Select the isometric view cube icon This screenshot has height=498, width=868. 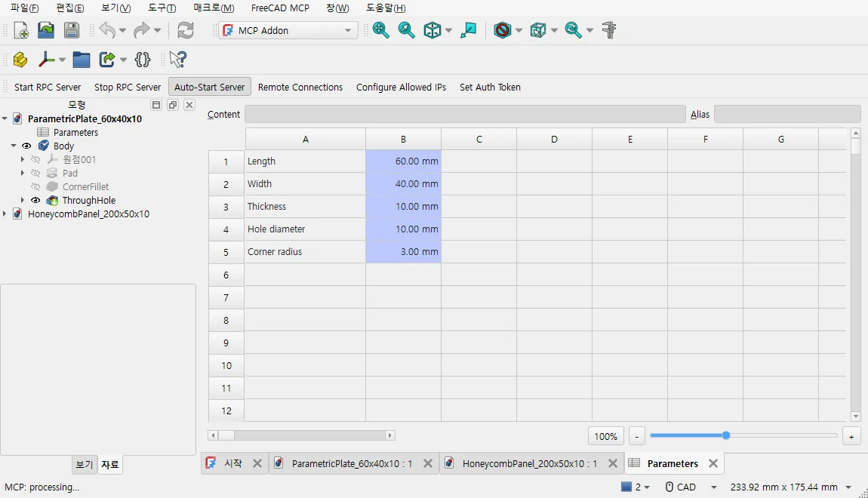(432, 30)
